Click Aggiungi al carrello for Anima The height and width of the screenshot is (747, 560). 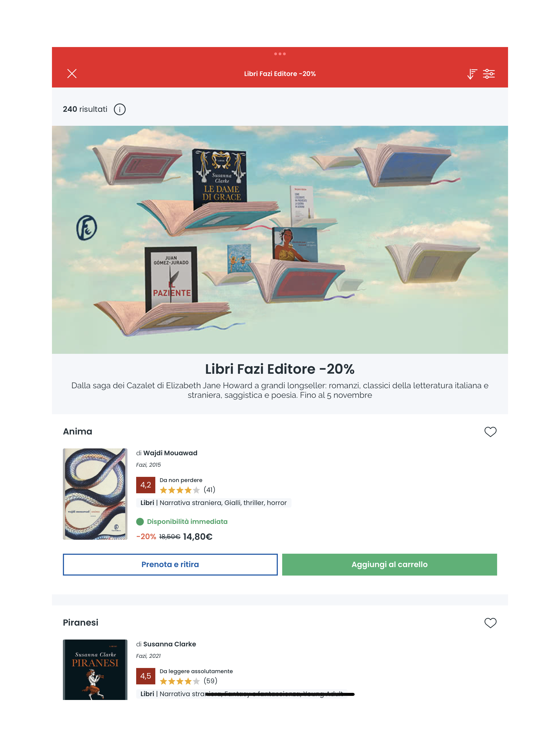click(389, 564)
